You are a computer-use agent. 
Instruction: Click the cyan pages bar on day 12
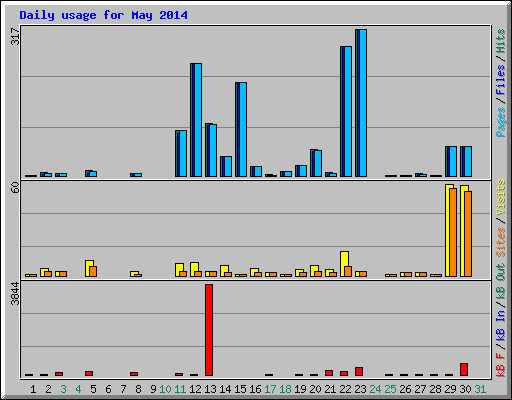click(x=198, y=120)
